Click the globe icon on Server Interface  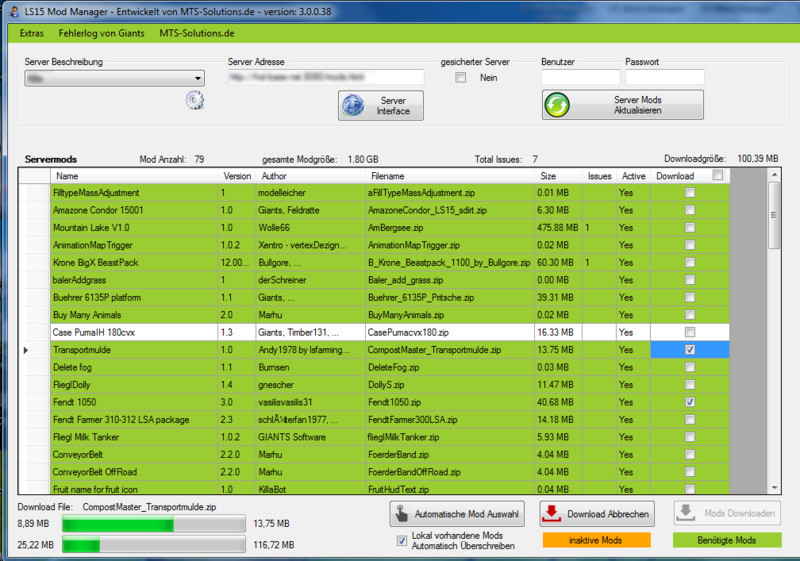(354, 105)
